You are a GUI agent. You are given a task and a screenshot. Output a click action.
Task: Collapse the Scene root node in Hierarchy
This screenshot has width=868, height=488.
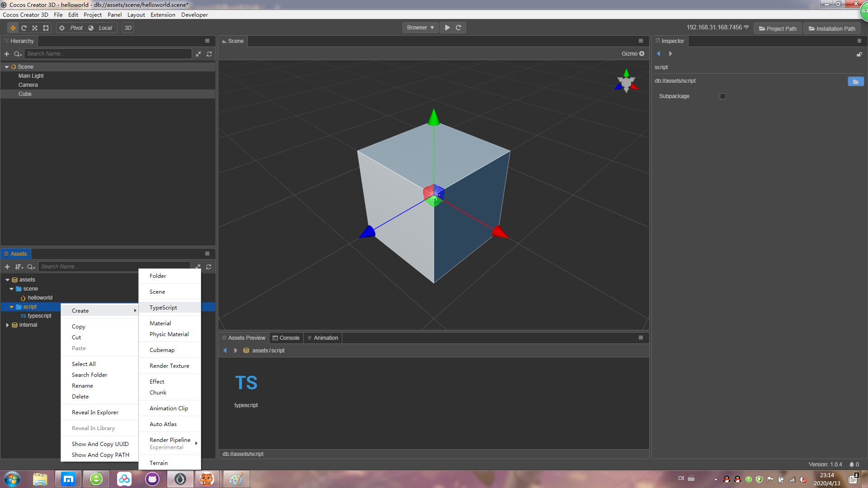coord(7,67)
